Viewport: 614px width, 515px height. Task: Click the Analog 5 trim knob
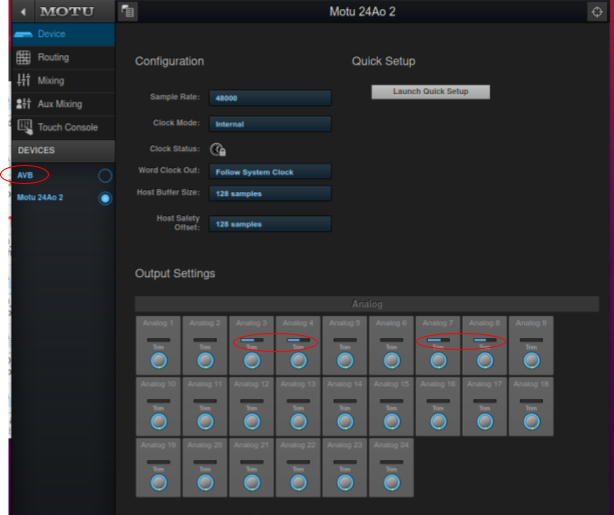[345, 361]
